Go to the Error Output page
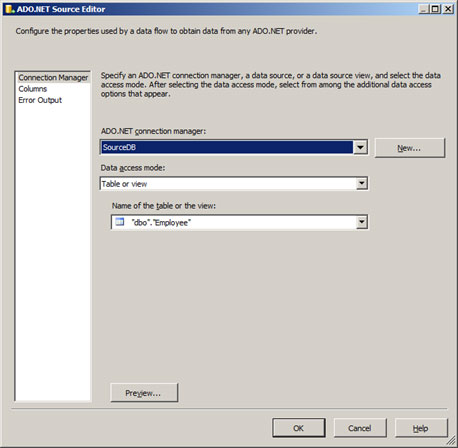Image resolution: width=458 pixels, height=448 pixels. [40, 100]
